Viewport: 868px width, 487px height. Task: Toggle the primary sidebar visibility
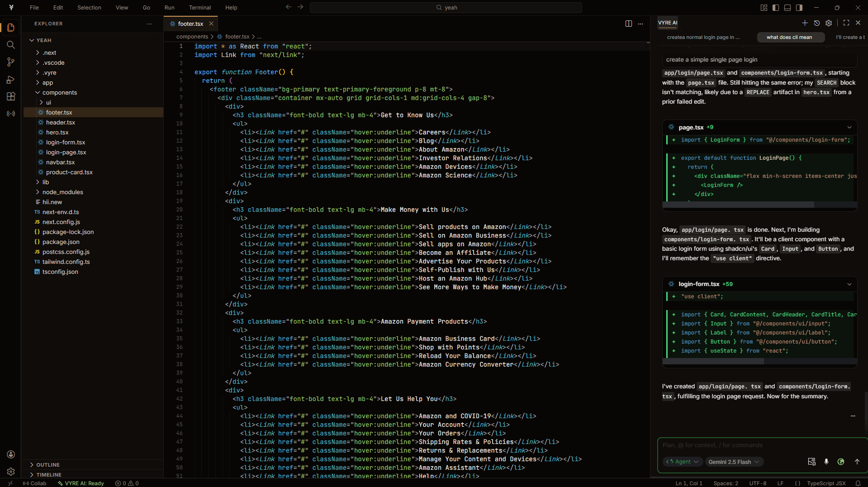775,8
